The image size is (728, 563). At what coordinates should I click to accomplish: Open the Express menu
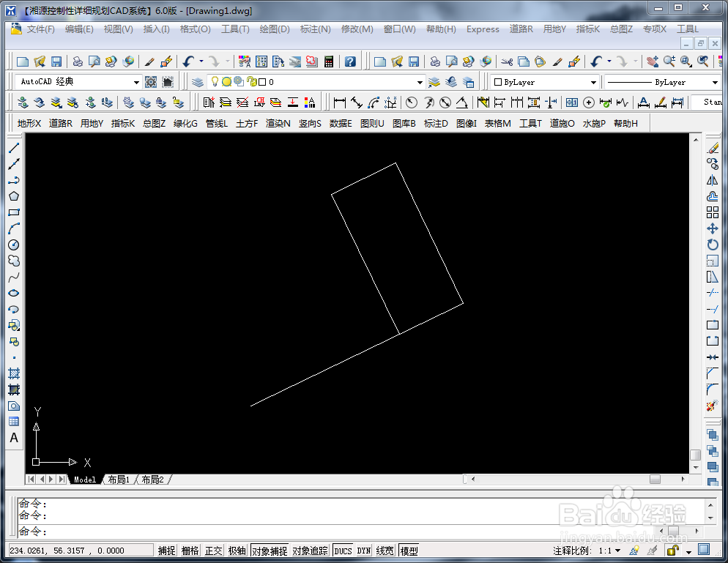pos(483,29)
